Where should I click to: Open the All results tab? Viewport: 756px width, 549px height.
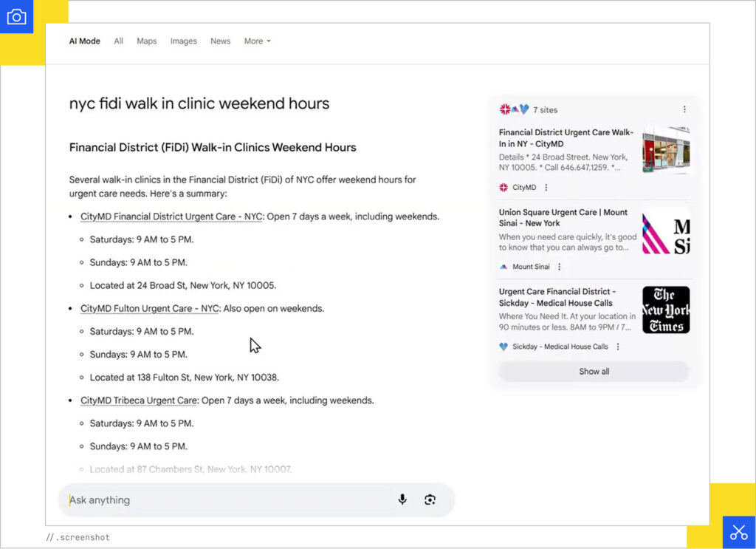(x=118, y=41)
